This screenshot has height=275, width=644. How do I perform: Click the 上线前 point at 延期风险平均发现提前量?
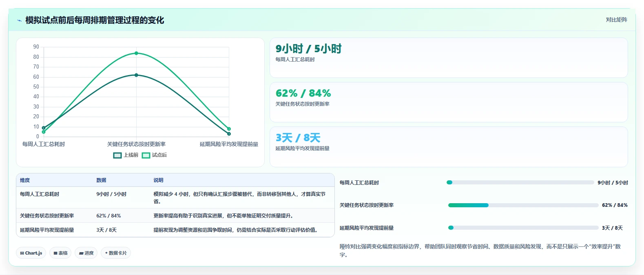(229, 134)
